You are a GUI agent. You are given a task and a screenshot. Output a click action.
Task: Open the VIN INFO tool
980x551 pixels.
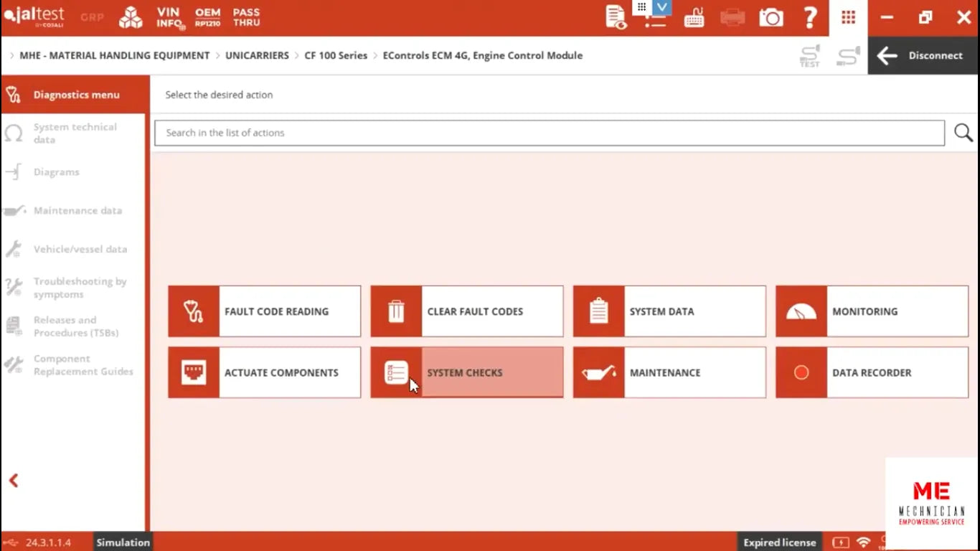(170, 18)
